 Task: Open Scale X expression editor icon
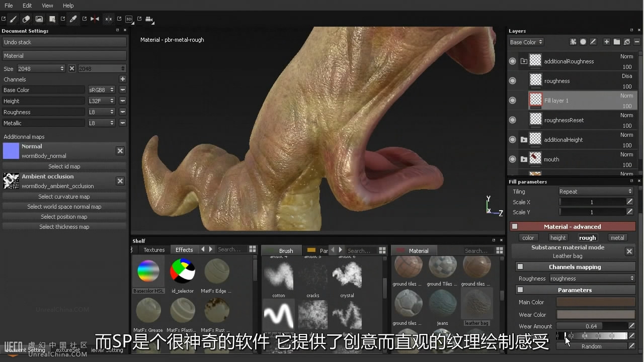[630, 202]
